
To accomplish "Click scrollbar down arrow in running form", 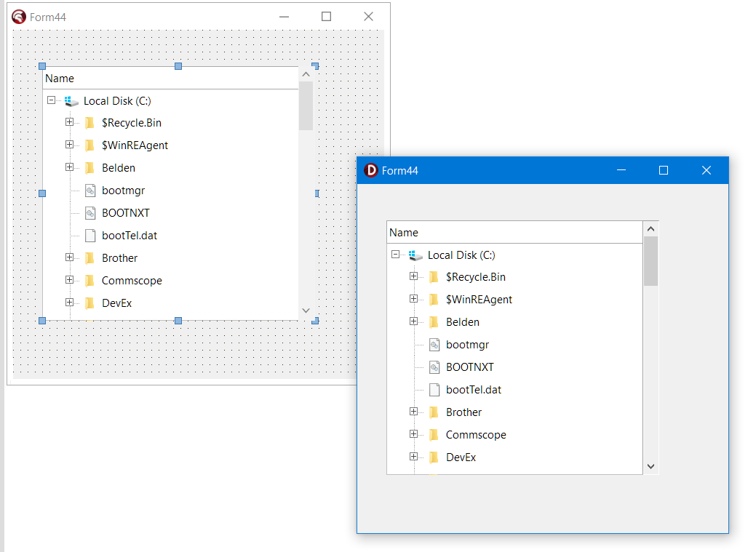I will (x=651, y=466).
